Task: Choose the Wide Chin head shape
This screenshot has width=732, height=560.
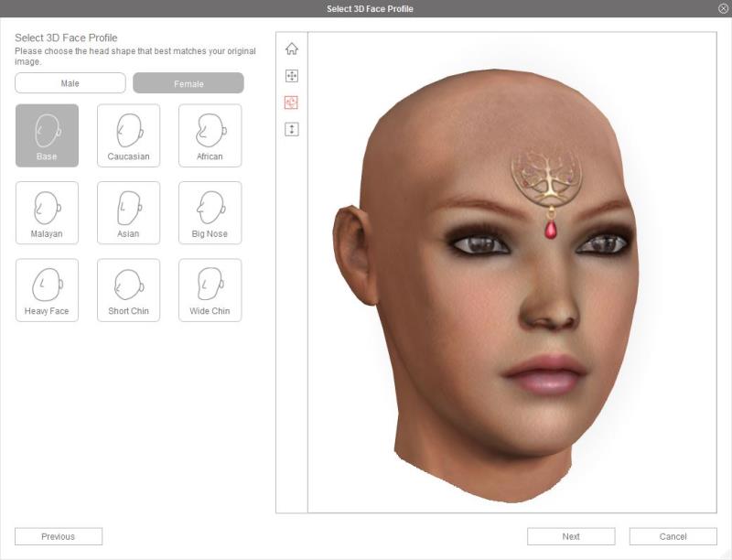Action: 210,290
